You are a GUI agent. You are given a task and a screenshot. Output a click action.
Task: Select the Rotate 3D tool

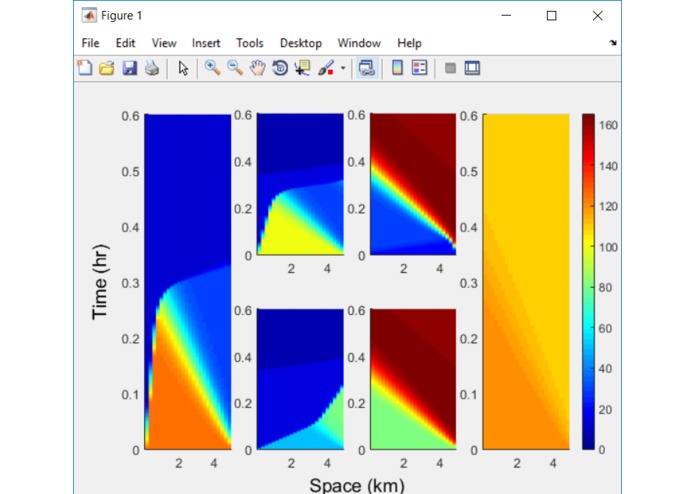coord(280,68)
